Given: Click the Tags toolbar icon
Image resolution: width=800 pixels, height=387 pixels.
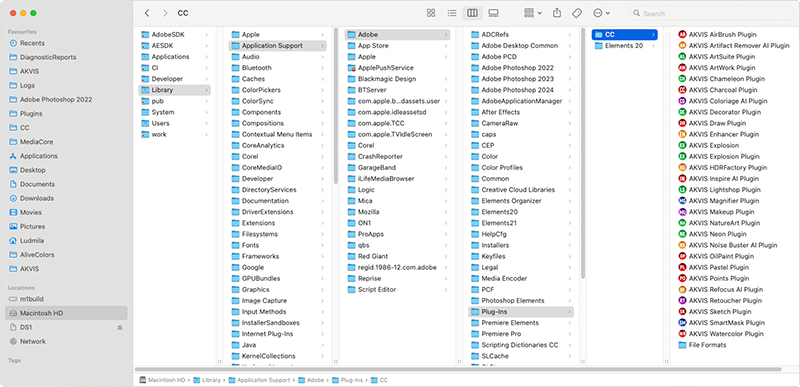Looking at the screenshot, I should pos(577,13).
